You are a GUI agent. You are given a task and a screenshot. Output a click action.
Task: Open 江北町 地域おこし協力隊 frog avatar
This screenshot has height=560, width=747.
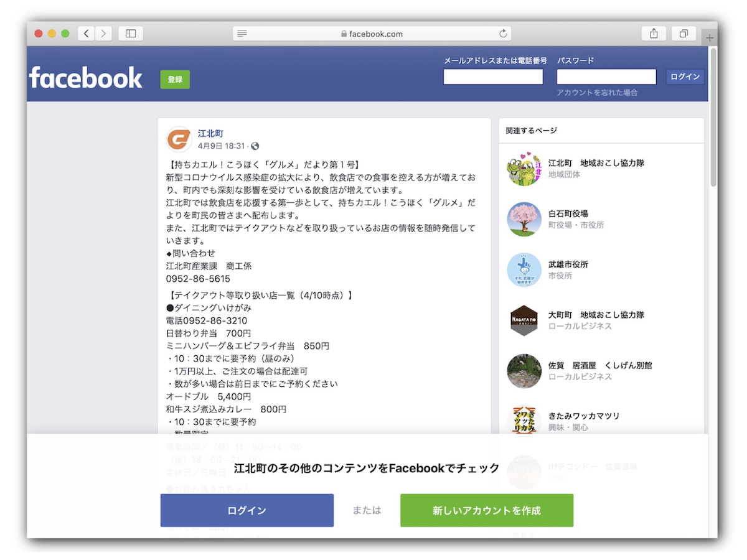(524, 169)
